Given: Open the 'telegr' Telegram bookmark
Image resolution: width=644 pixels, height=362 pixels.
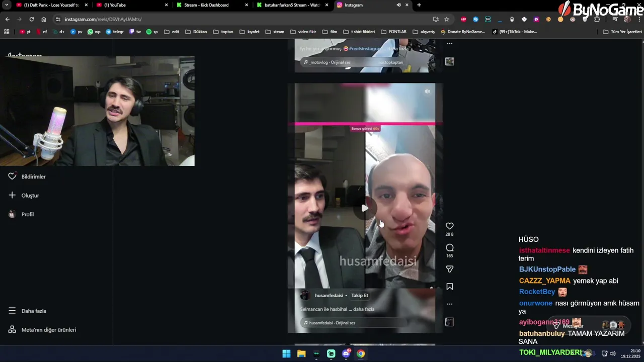Looking at the screenshot, I should point(115,32).
